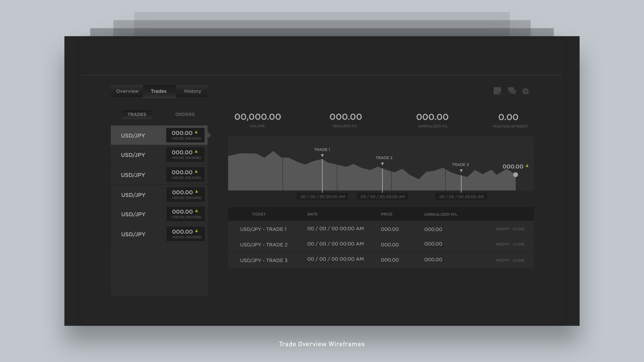Screen dimensions: 644x362
Task: Click TRADE 1 marker on chart
Action: (x=322, y=156)
